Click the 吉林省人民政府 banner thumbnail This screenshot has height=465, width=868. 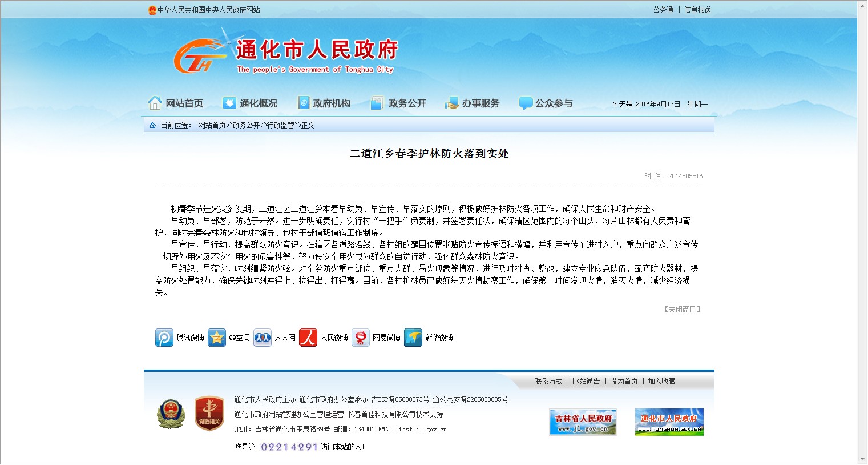[x=583, y=422]
